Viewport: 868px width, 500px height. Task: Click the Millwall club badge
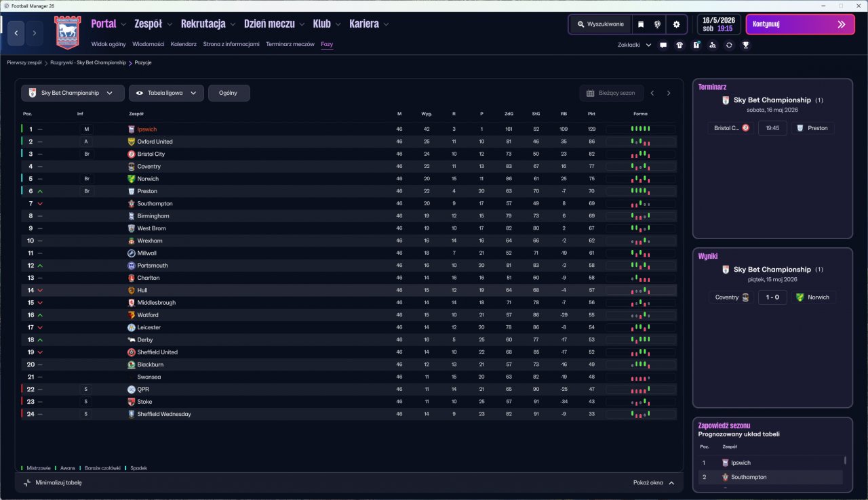132,253
